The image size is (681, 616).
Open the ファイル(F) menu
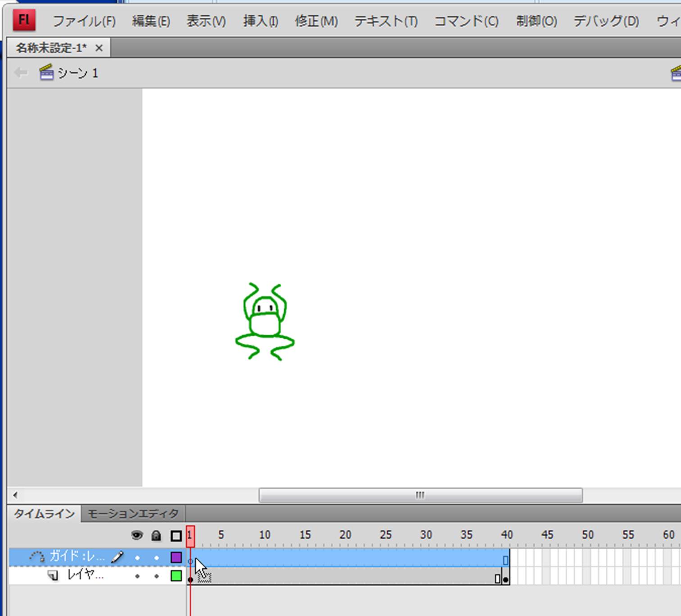(84, 21)
